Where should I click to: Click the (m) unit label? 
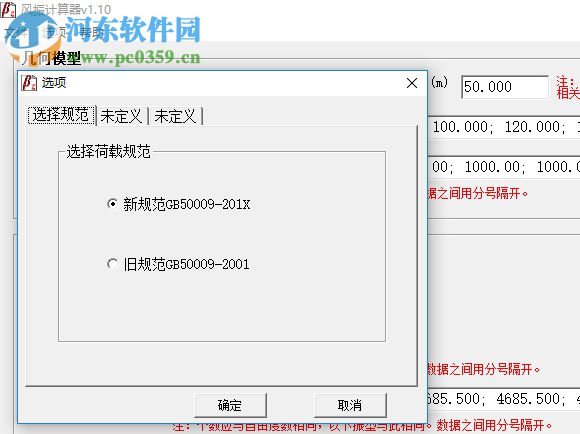439,82
